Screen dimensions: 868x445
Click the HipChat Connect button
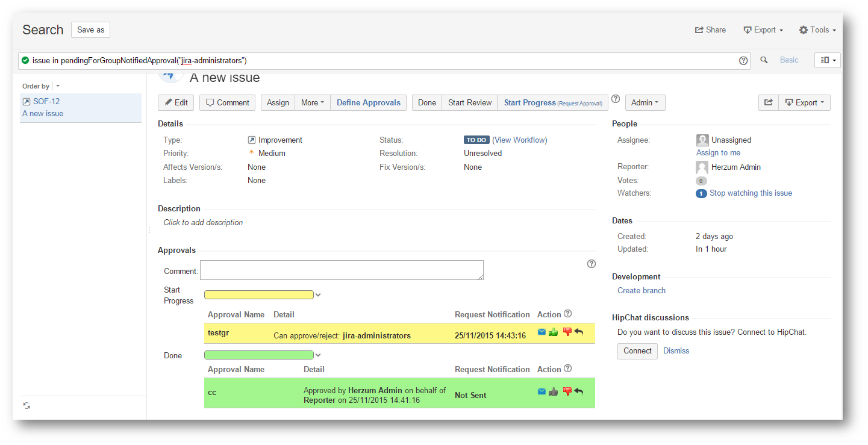[637, 351]
